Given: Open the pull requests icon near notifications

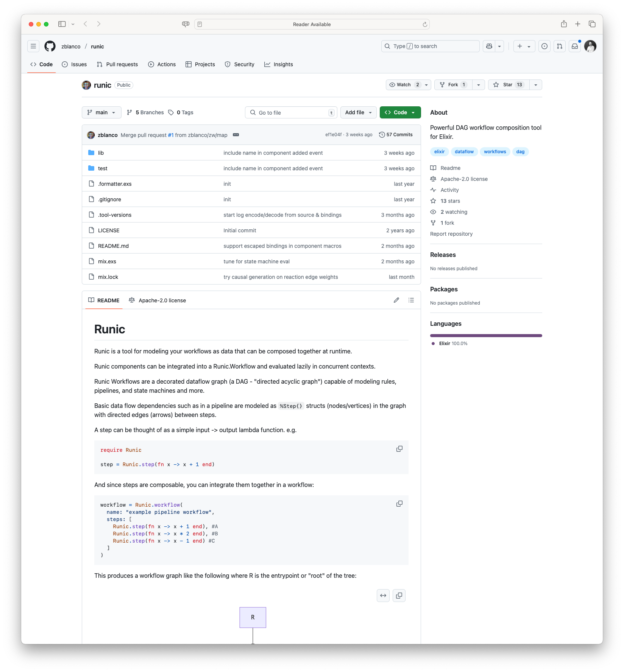Looking at the screenshot, I should click(x=559, y=46).
